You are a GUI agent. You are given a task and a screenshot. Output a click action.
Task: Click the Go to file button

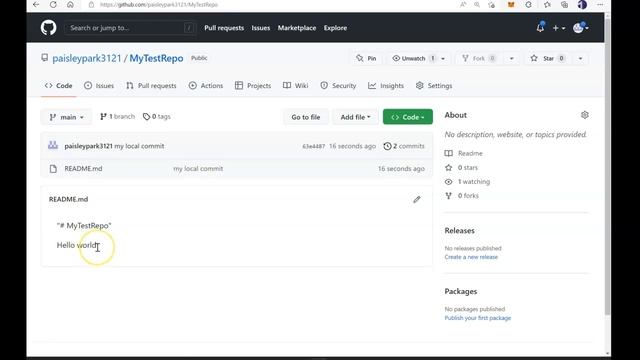(306, 117)
